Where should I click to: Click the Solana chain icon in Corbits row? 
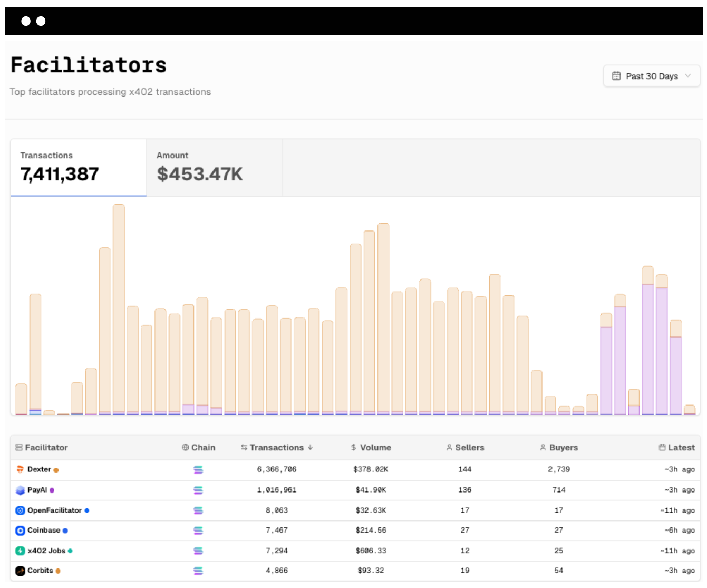pyautogui.click(x=198, y=571)
